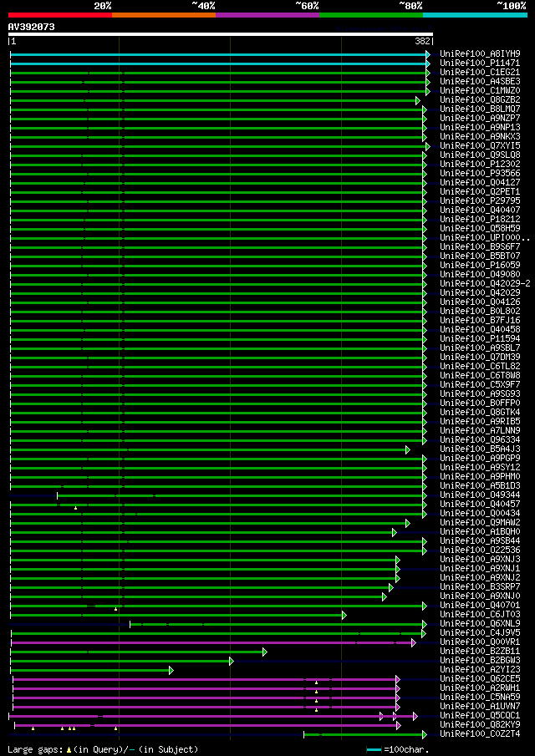535x756 pixels.
Task: Click the green arrowhead ending hit Q8GZB2
Action: [x=418, y=100]
